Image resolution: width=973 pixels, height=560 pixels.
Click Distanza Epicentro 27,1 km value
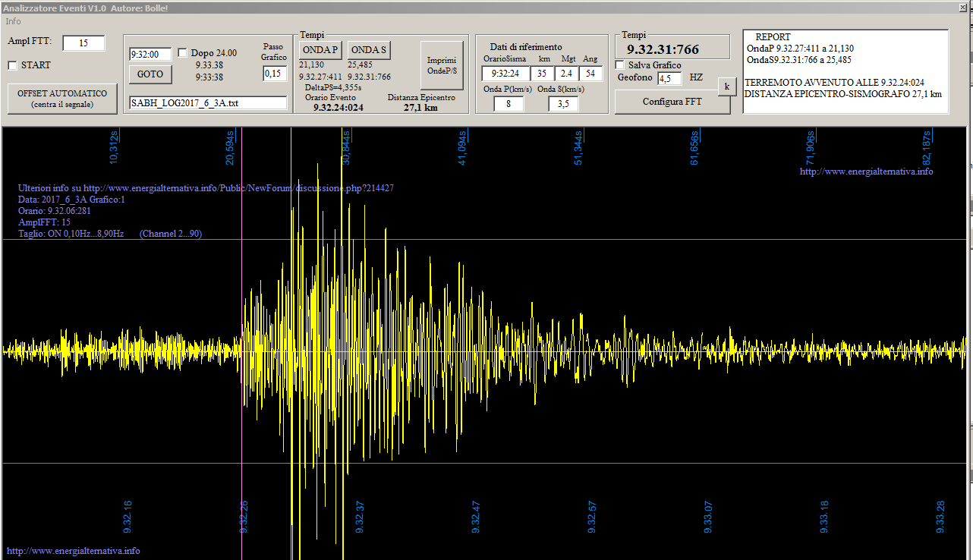click(x=420, y=108)
